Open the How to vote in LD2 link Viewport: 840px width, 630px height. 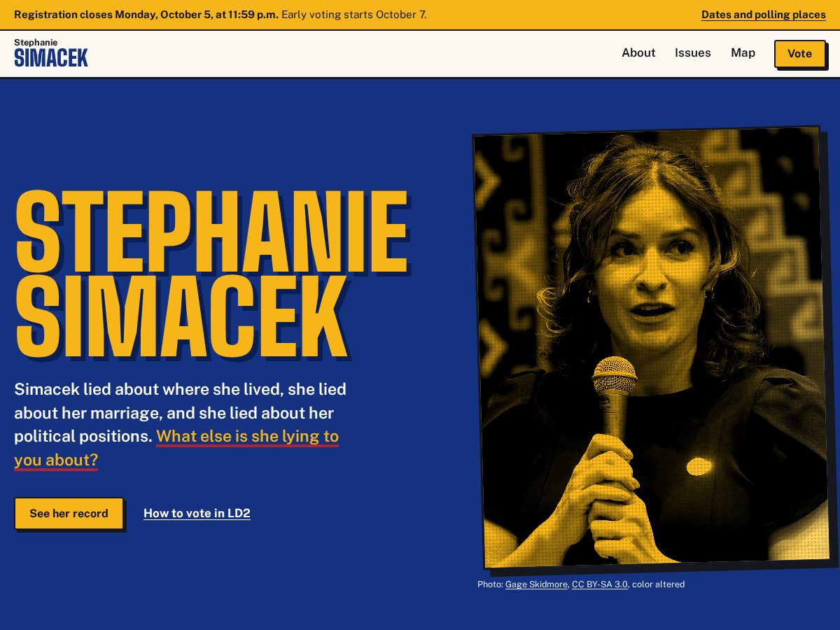pos(197,514)
